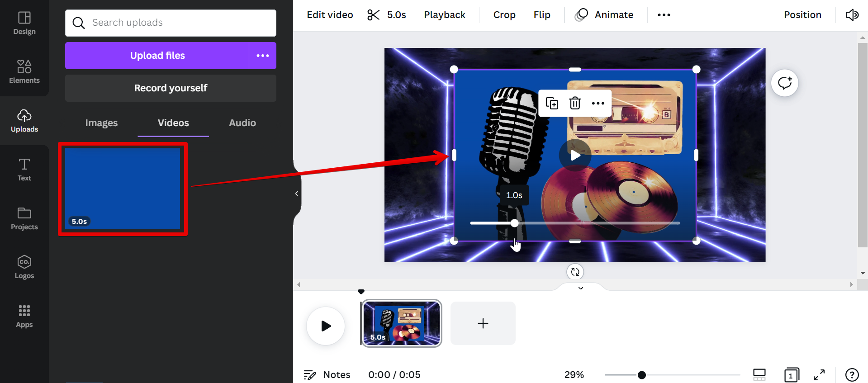Open the help question mark
The image size is (868, 383).
852,375
